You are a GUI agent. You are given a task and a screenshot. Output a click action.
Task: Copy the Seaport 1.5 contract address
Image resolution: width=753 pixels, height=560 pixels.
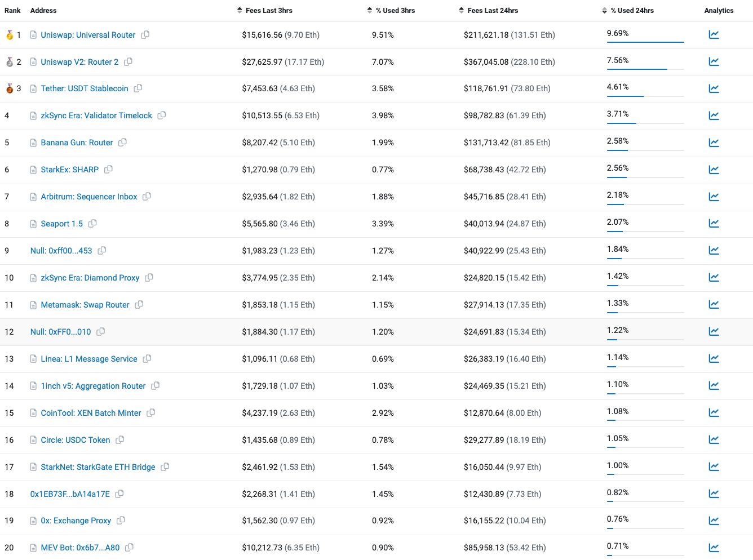(x=92, y=224)
